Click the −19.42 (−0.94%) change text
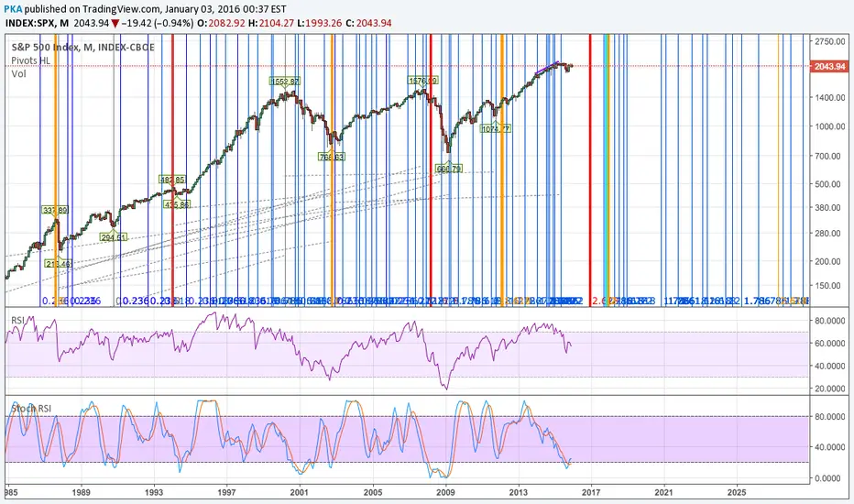Screen dimensions: 854x504 157,24
